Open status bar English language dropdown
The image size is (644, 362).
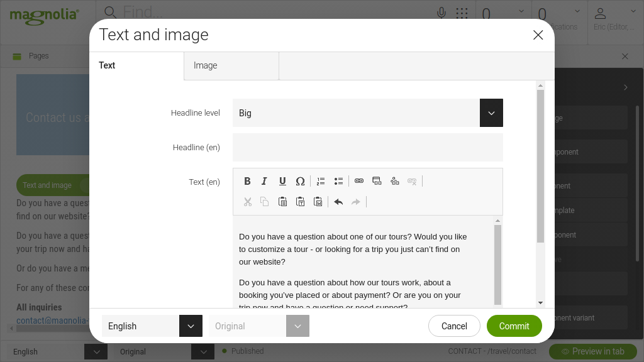pos(96,352)
